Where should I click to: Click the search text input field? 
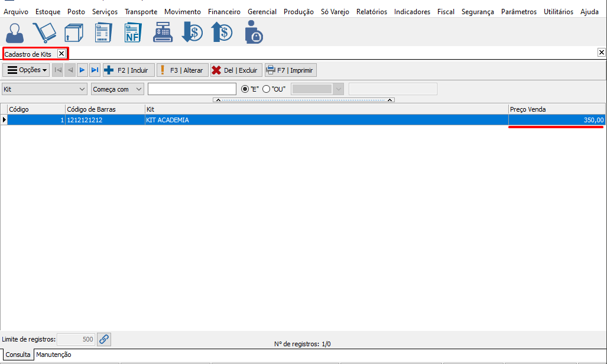(x=192, y=89)
